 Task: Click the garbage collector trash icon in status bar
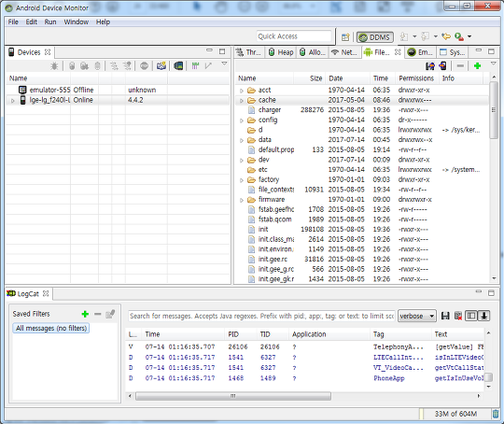coord(496,414)
